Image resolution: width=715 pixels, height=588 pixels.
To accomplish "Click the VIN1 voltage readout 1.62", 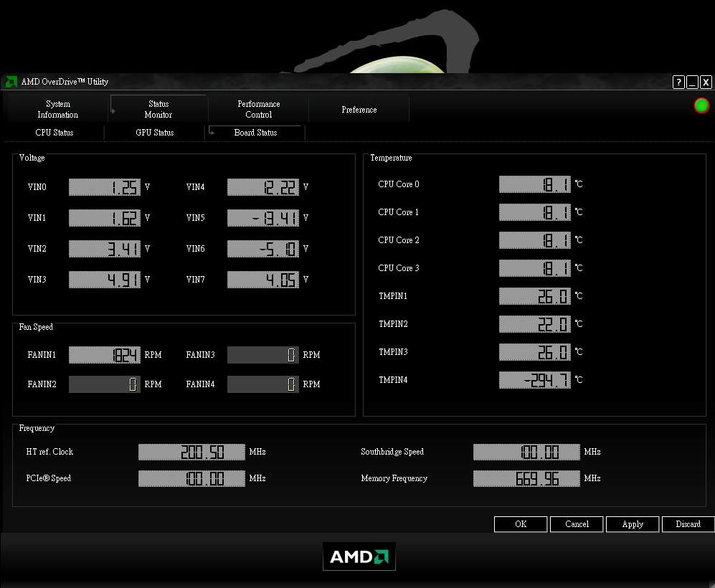I will pos(105,218).
